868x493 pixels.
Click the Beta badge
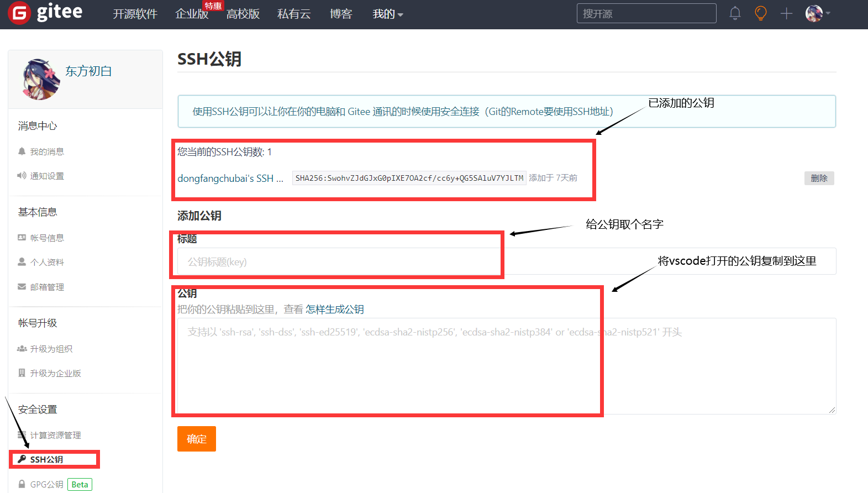pos(80,484)
